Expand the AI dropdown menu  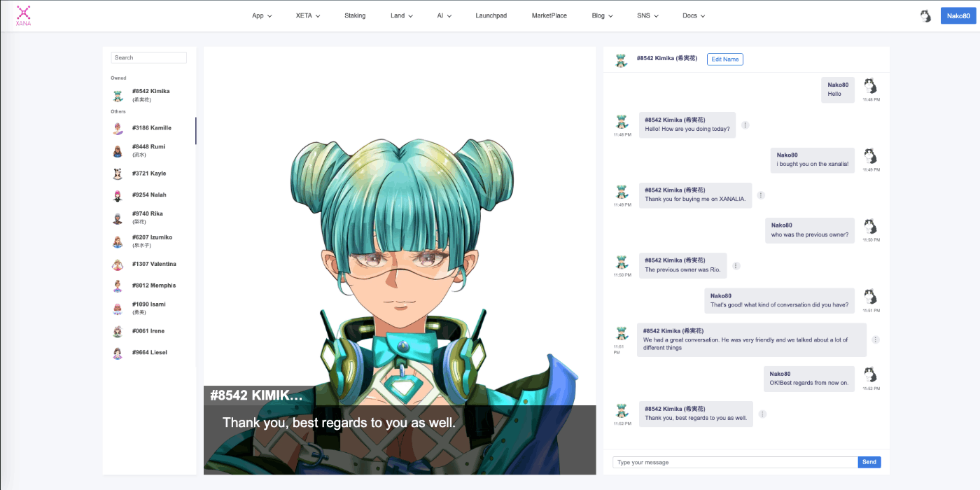coord(444,16)
